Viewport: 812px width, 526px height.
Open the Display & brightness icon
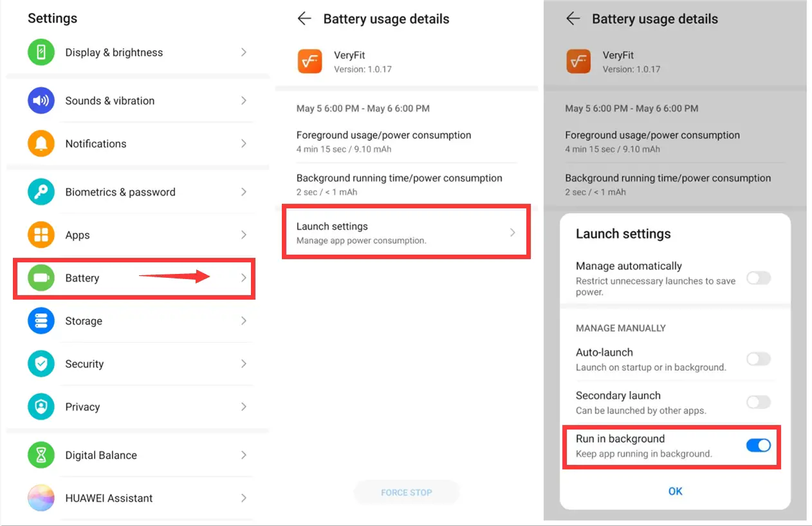click(41, 52)
